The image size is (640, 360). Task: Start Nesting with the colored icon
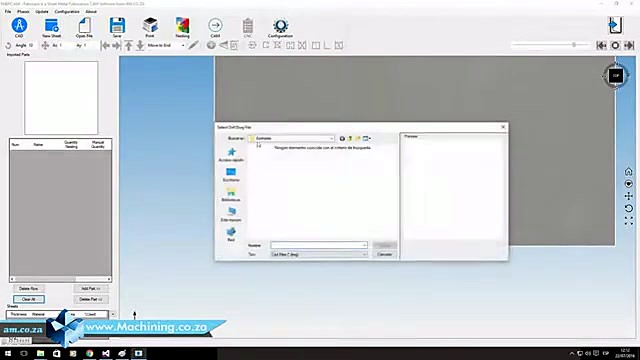tap(182, 26)
